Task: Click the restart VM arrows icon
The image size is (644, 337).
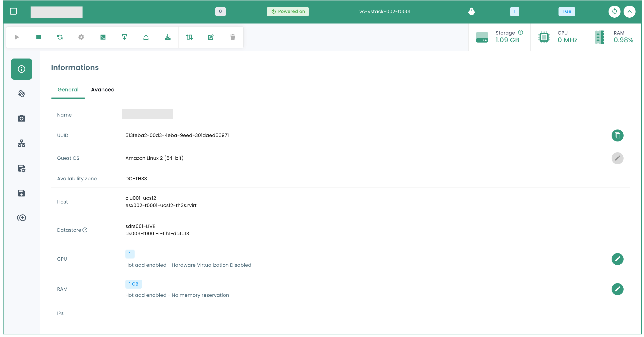Action: click(60, 37)
